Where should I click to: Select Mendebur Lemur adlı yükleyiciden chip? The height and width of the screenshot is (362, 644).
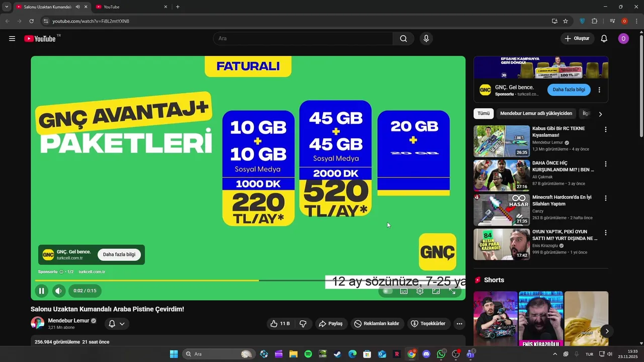click(536, 114)
